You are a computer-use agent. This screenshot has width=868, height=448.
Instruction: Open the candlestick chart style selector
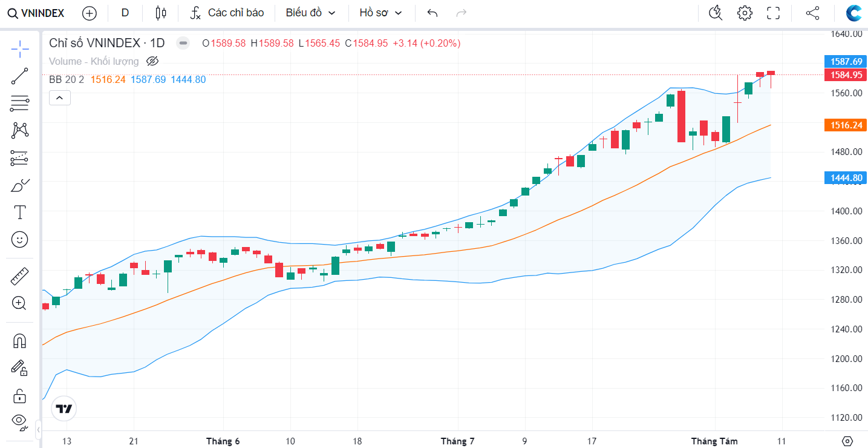160,13
